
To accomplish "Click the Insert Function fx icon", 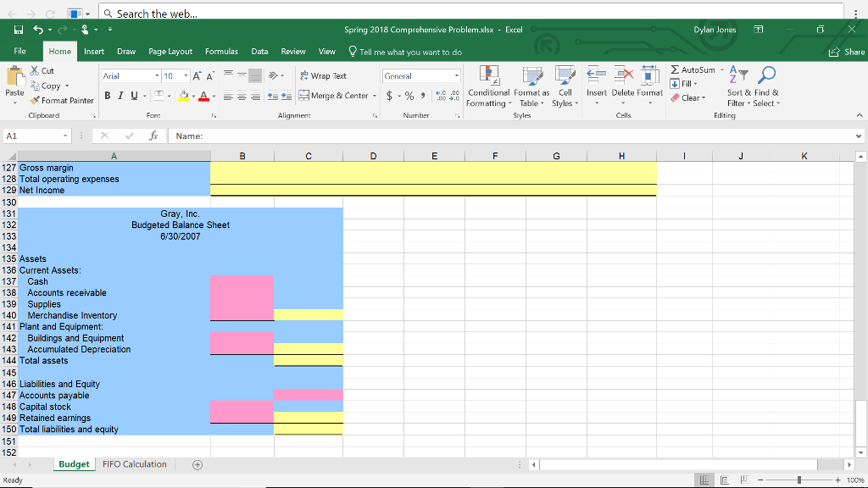I will click(x=153, y=136).
